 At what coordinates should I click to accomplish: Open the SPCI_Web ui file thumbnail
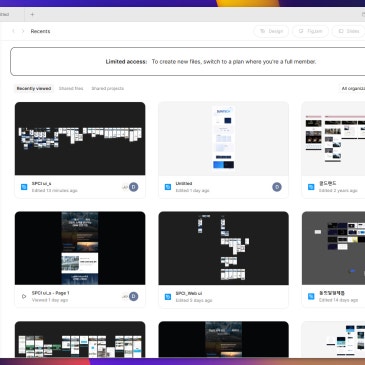click(x=223, y=248)
